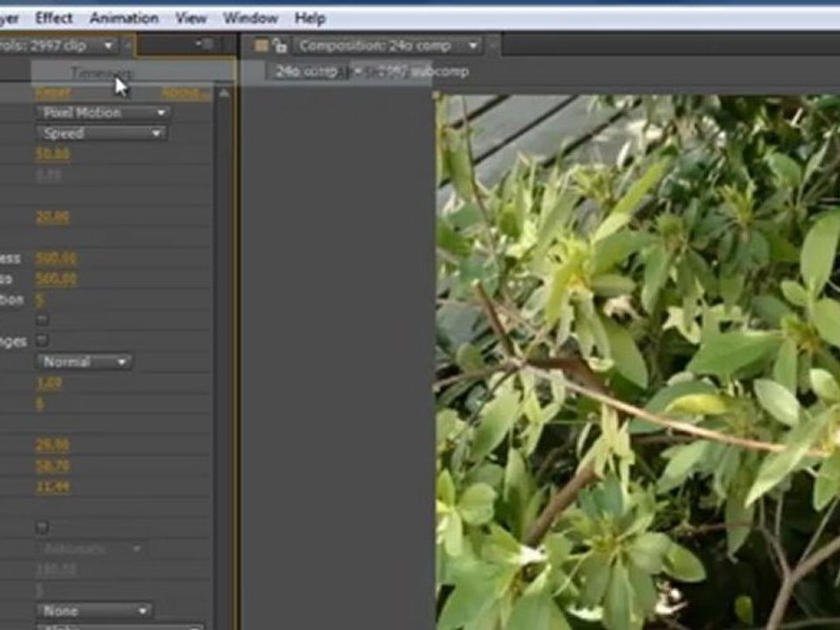Screen dimensions: 840x630
Task: Click the 500.00 value in the row ending 'ess'
Action: pyautogui.click(x=56, y=258)
